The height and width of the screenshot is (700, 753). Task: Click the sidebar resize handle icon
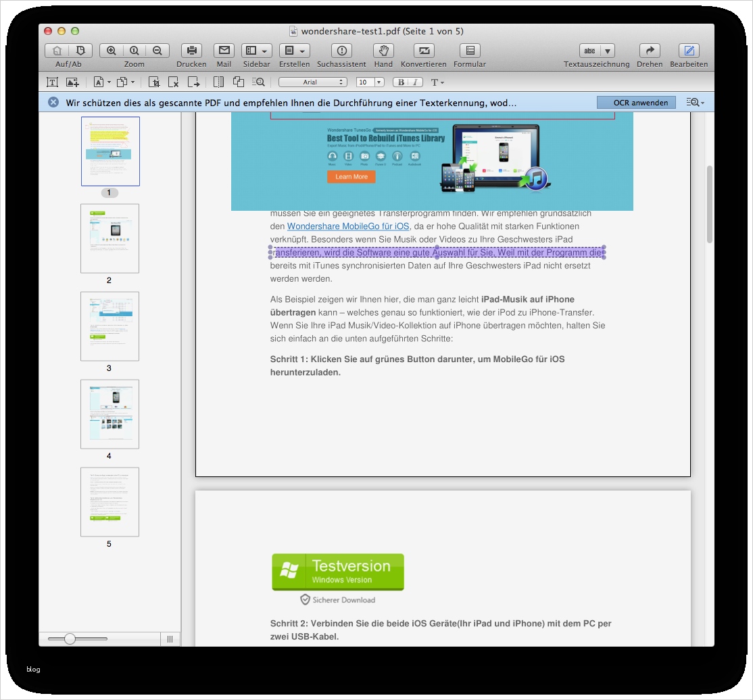[170, 639]
